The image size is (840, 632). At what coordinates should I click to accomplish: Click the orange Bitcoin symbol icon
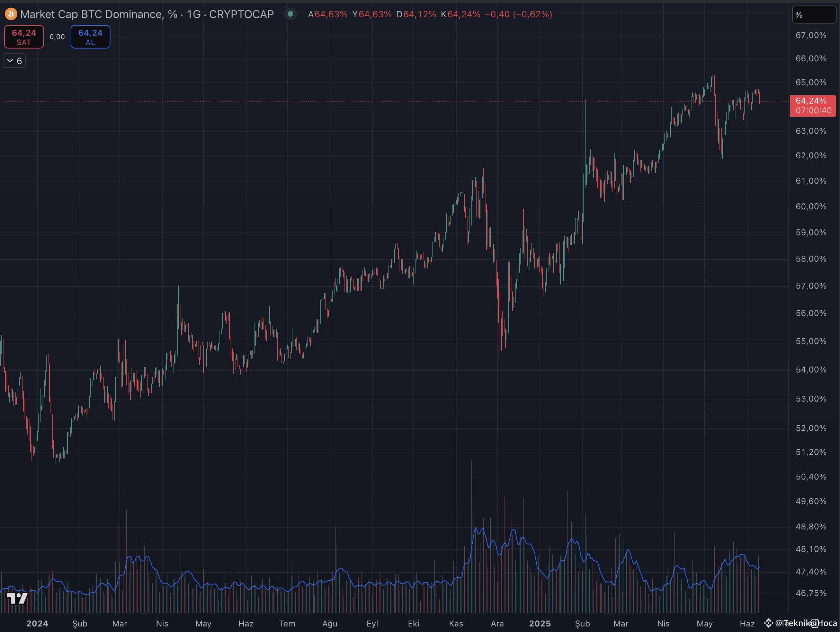11,14
